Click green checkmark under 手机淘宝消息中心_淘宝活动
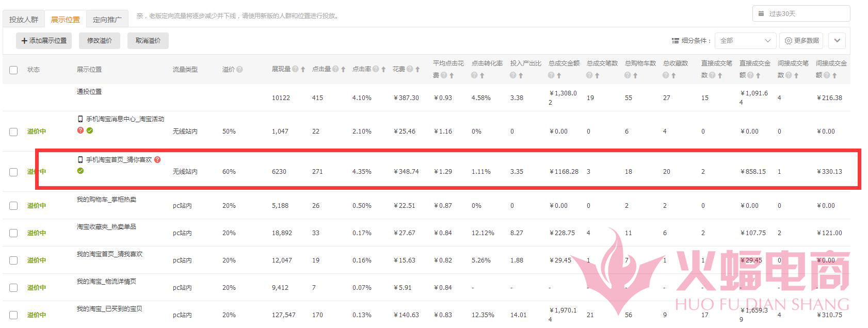Viewport: 868px width, 328px height. 90,130
